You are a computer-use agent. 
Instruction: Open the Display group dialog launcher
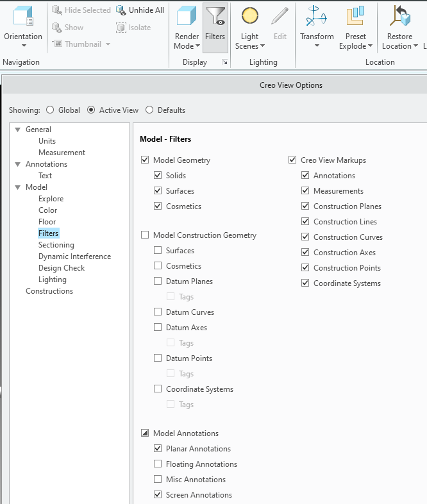[225, 62]
